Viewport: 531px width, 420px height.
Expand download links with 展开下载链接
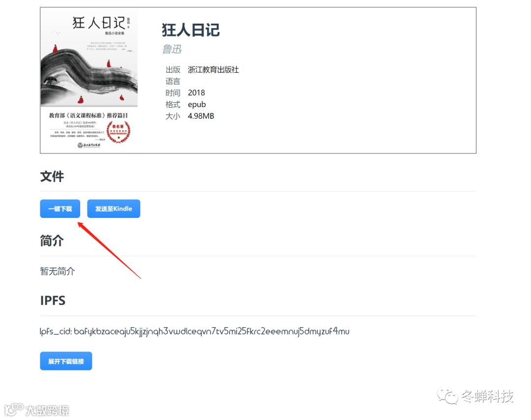66,361
